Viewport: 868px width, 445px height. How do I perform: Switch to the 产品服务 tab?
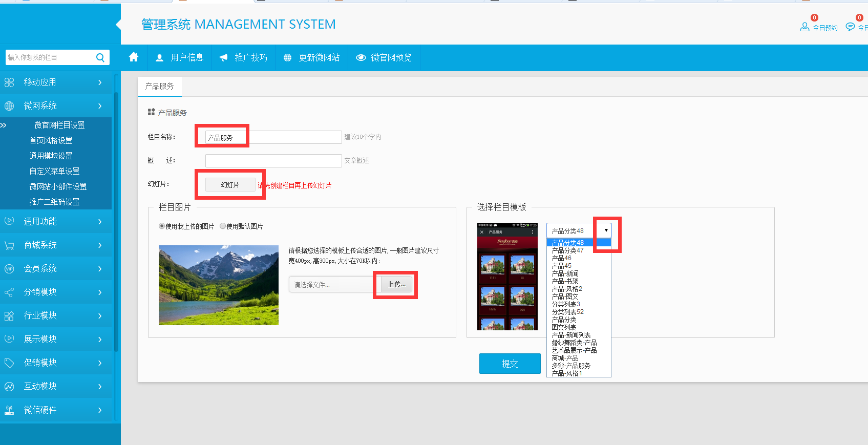[159, 86]
